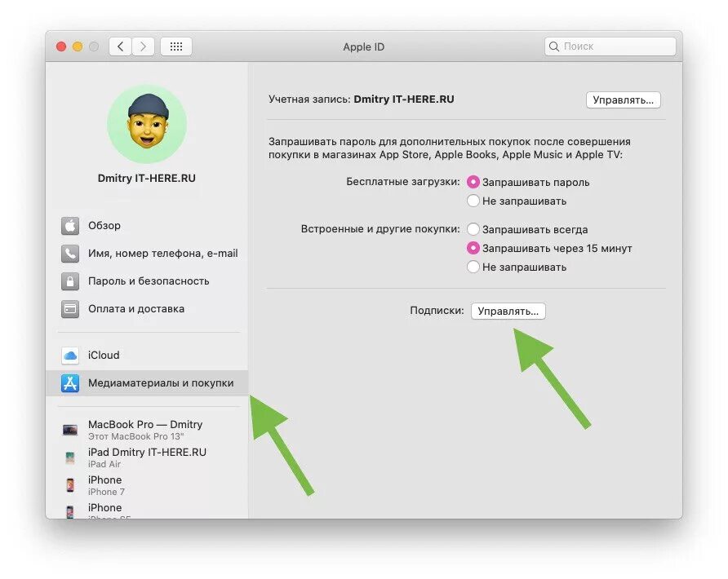Open Пароль и безопасность section
728x579 pixels.
147,281
